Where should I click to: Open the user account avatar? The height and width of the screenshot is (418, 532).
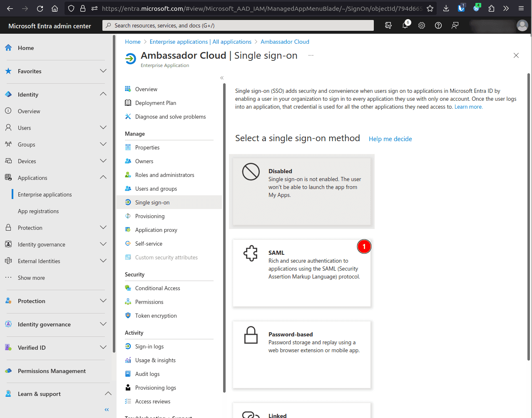click(522, 25)
